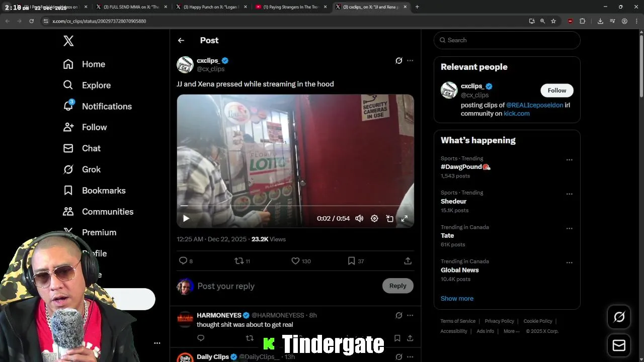This screenshot has height=362, width=644.
Task: Open Communities in the sidebar
Action: [98, 212]
